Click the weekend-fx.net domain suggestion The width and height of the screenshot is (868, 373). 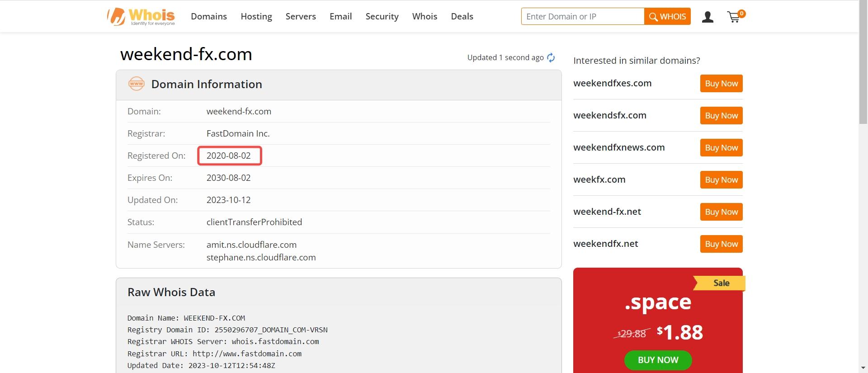607,212
